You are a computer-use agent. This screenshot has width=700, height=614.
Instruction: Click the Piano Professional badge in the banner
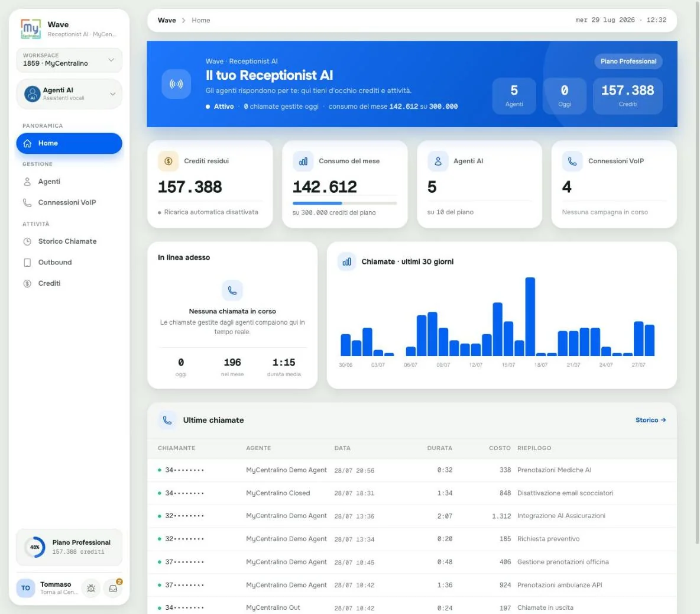(x=628, y=62)
